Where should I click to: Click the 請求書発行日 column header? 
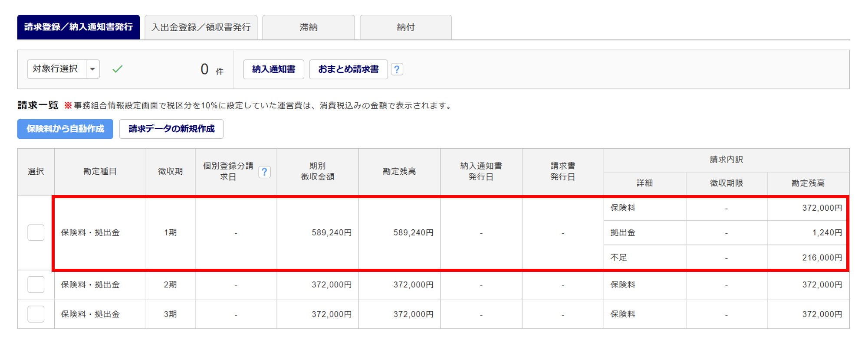click(563, 172)
